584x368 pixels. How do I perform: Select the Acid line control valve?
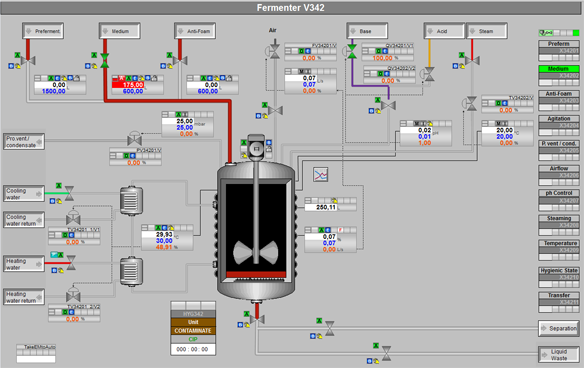click(428, 74)
